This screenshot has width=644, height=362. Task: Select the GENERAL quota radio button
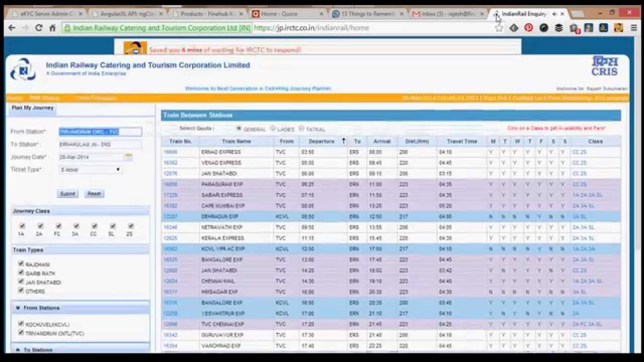click(x=239, y=129)
